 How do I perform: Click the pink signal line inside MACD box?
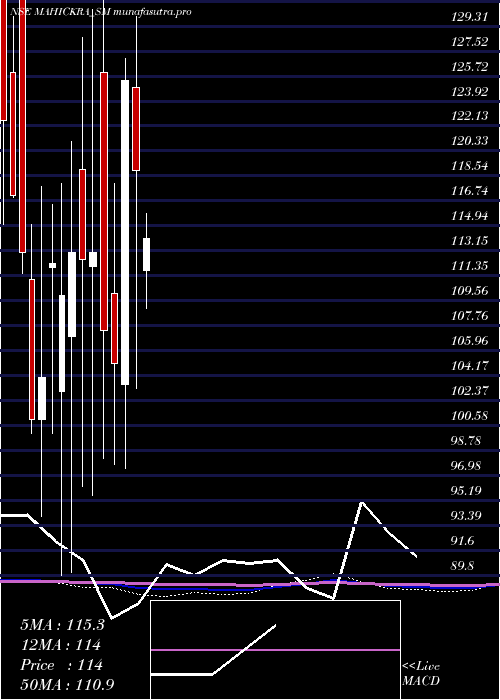tap(275, 650)
